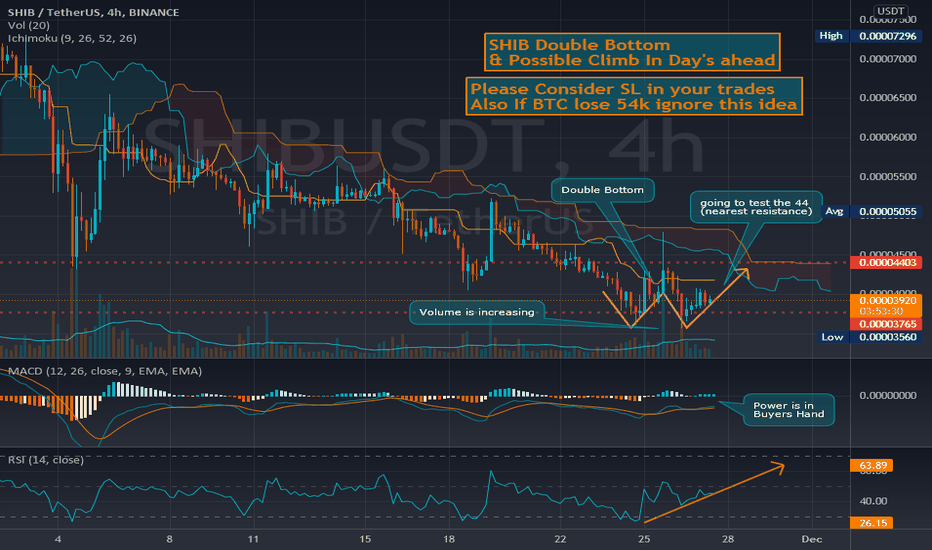Screen dimensions: 932x550
Task: Select the 'SHIB Double Bottom' title text box
Action: (x=632, y=52)
